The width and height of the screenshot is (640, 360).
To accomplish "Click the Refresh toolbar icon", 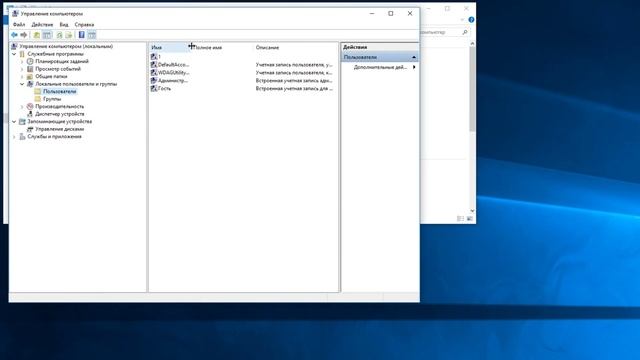I will [60, 35].
